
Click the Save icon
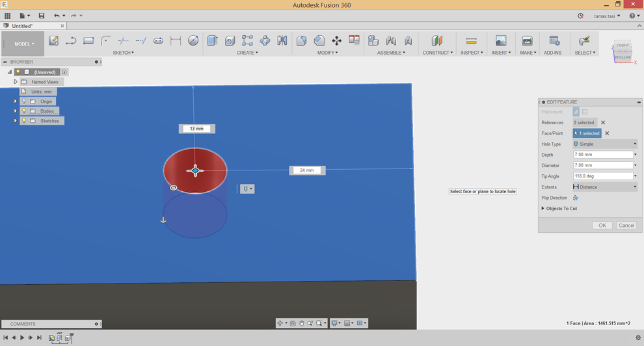coord(42,16)
